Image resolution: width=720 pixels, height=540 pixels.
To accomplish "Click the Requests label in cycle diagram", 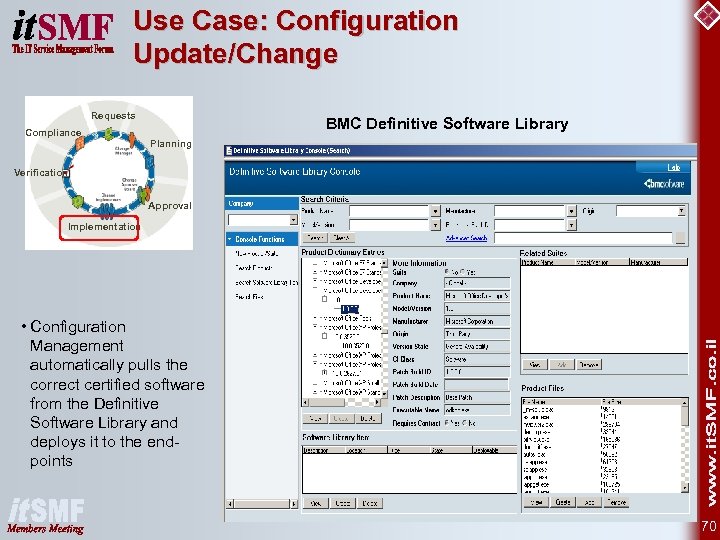I will 113,116.
